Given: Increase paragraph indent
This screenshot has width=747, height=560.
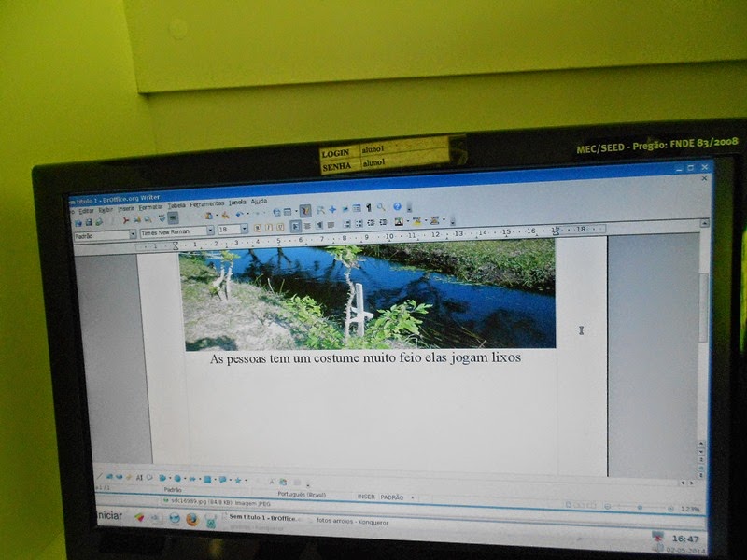Looking at the screenshot, I should click(x=383, y=222).
